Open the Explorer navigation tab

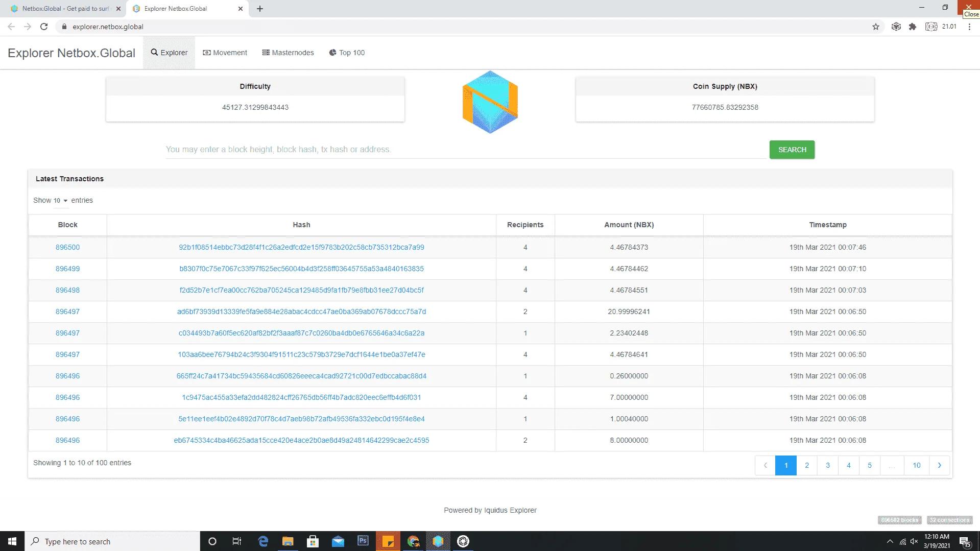169,53
